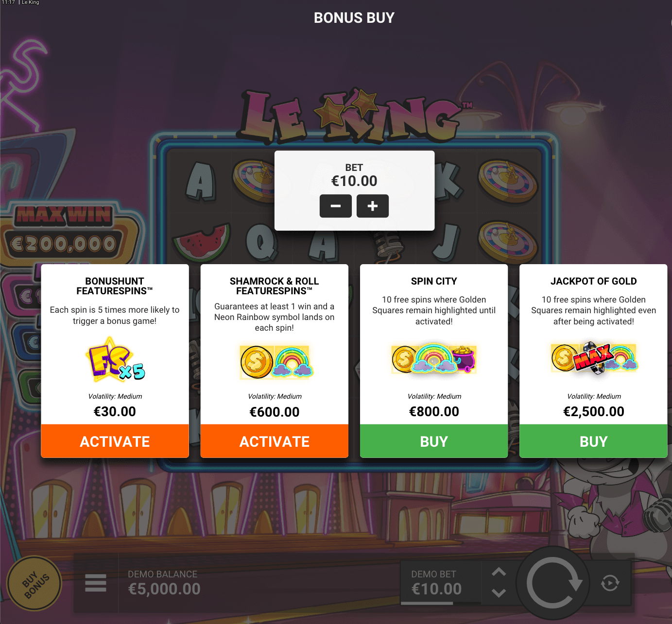Lower demo bet with the down chevron
This screenshot has height=624, width=672.
click(x=499, y=593)
